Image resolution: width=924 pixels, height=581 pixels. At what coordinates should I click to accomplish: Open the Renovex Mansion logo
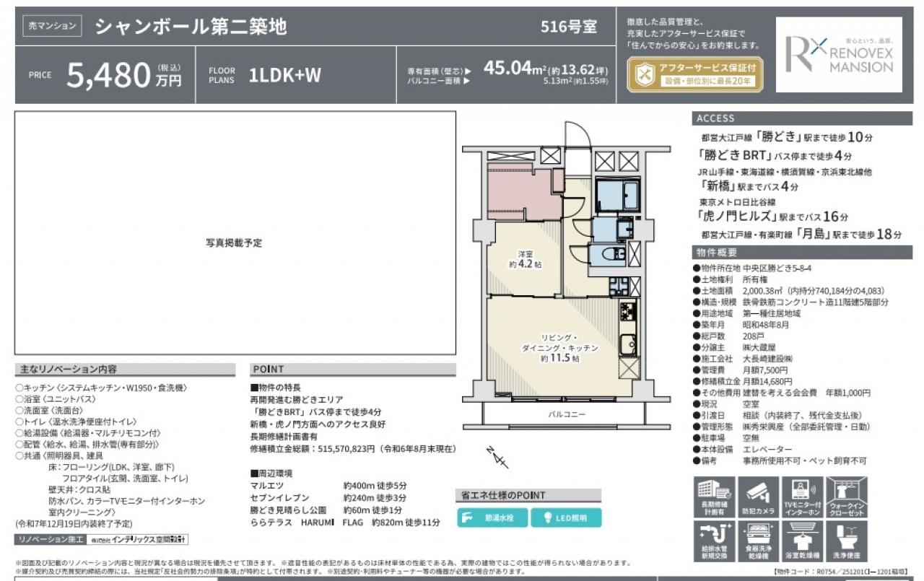839,55
